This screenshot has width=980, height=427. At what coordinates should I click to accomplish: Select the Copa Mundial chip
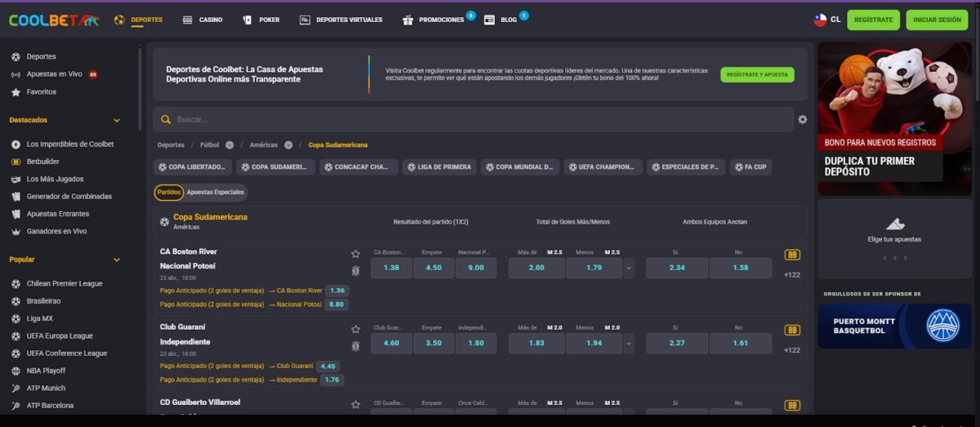[520, 167]
